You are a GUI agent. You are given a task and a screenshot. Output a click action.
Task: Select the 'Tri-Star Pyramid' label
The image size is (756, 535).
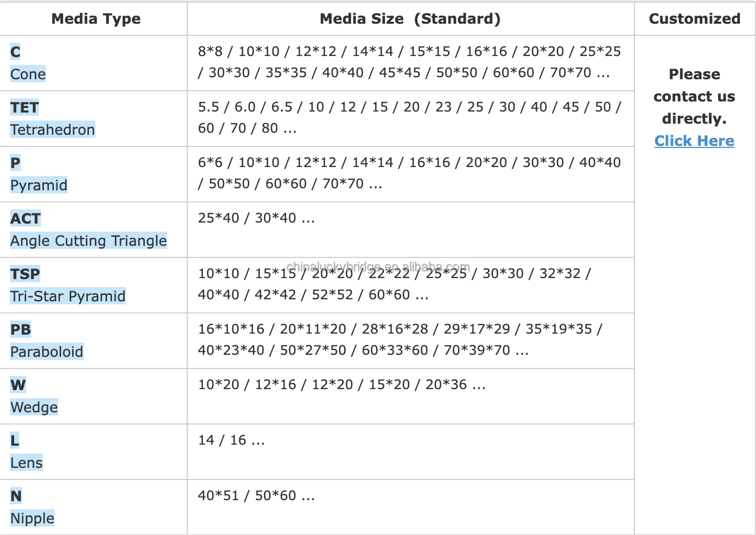tap(68, 296)
